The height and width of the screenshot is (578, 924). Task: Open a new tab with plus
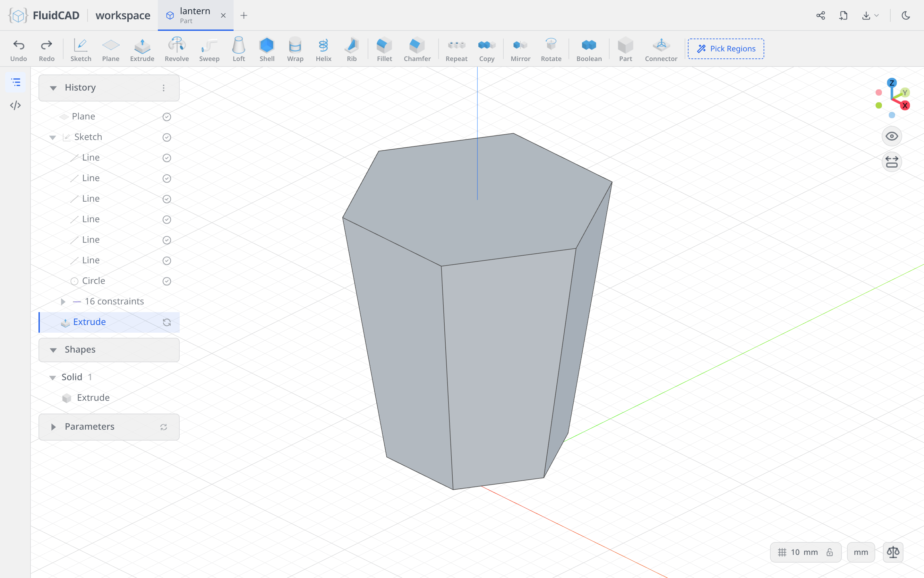[x=244, y=15]
